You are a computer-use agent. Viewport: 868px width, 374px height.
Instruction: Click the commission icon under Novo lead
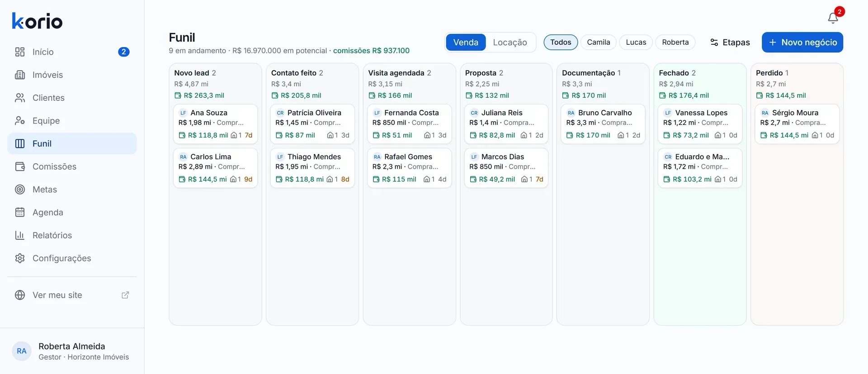[178, 95]
